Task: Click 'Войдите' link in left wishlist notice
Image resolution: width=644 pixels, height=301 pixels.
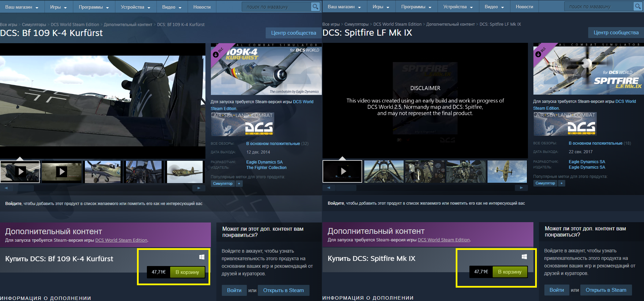Action: (x=13, y=204)
